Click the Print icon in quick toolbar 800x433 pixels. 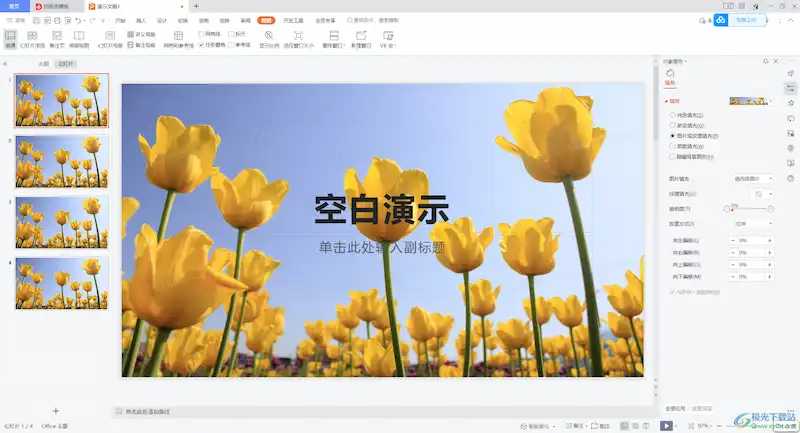(x=57, y=20)
